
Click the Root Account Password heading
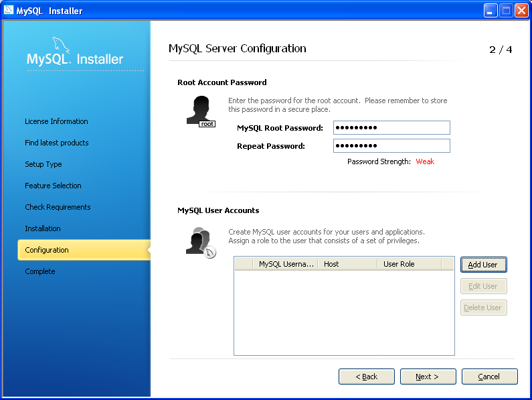click(x=222, y=82)
